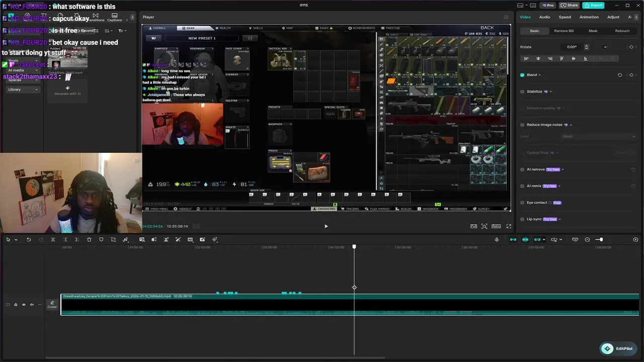
Task: Click the audio waveform icon in timeline toolbar
Action: click(215, 239)
